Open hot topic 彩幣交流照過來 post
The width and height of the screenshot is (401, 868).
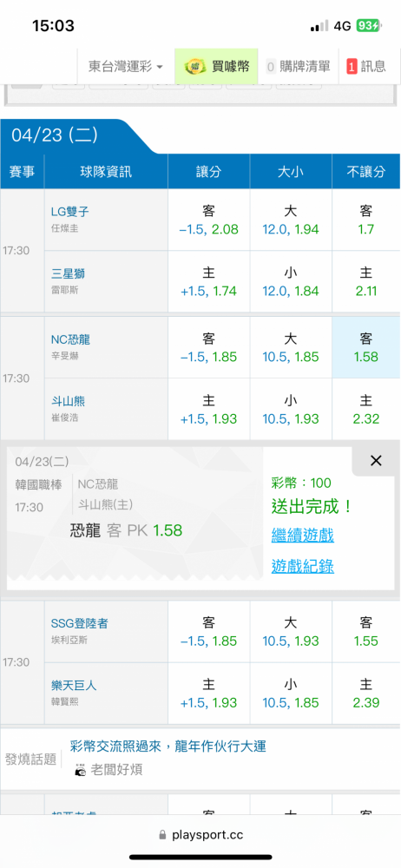click(168, 746)
